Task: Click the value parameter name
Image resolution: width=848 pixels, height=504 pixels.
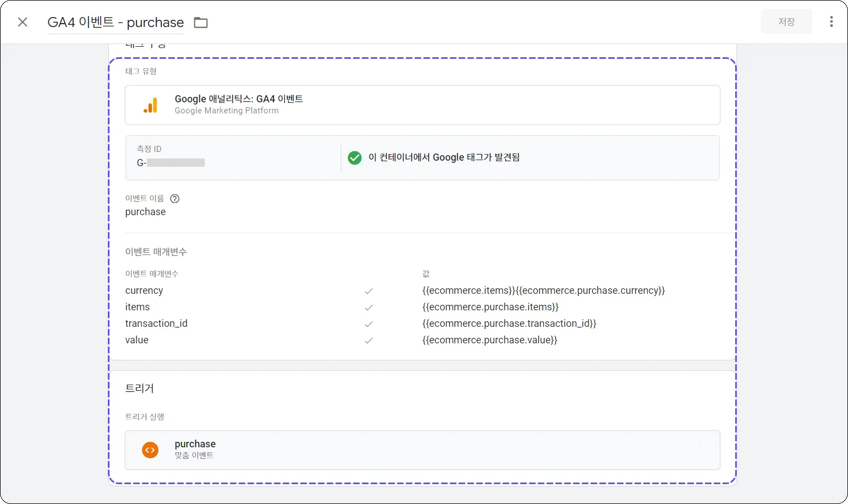Action: coord(137,340)
